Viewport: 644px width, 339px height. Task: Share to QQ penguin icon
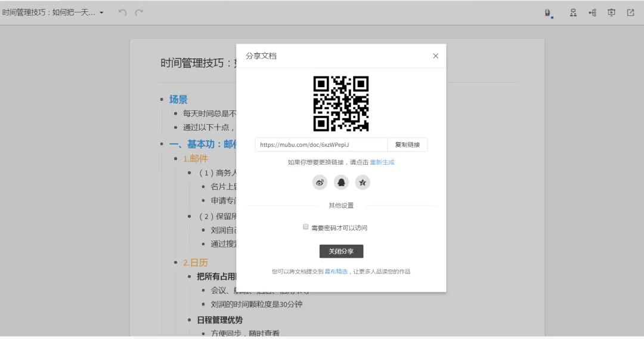tap(341, 183)
